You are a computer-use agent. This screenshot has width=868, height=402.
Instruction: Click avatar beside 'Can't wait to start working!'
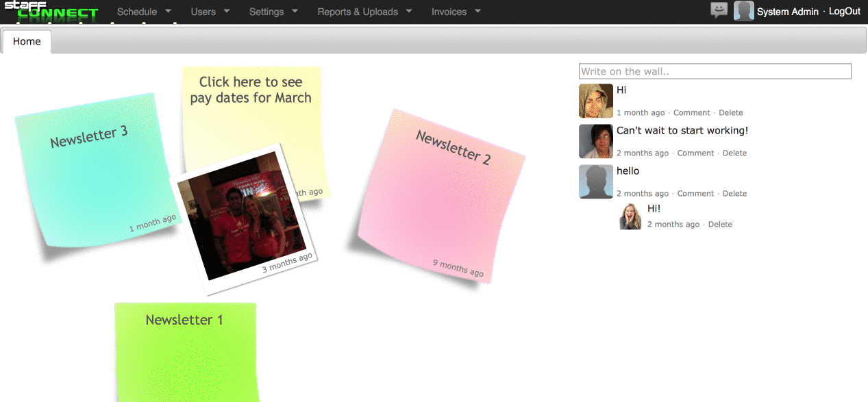596,141
